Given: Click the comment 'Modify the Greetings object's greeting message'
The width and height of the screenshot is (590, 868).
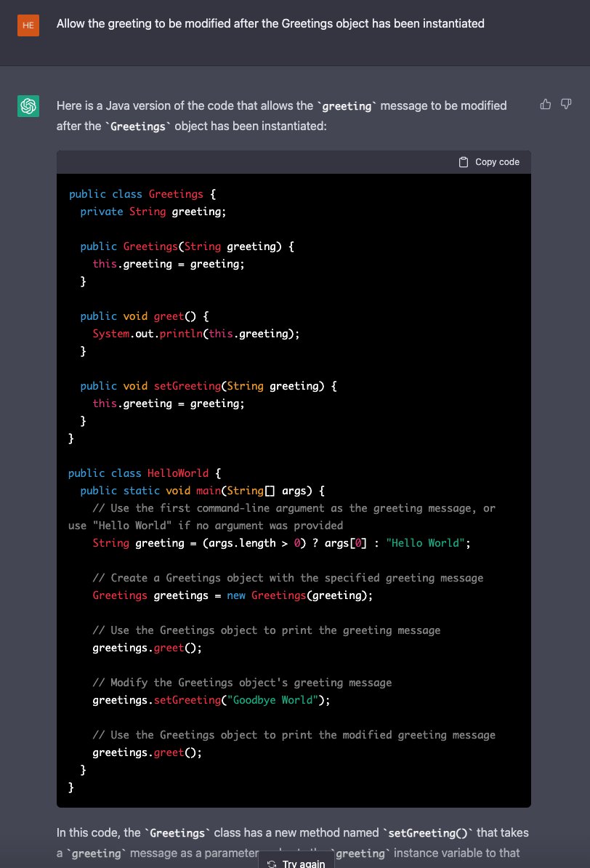Looking at the screenshot, I should coord(242,683).
